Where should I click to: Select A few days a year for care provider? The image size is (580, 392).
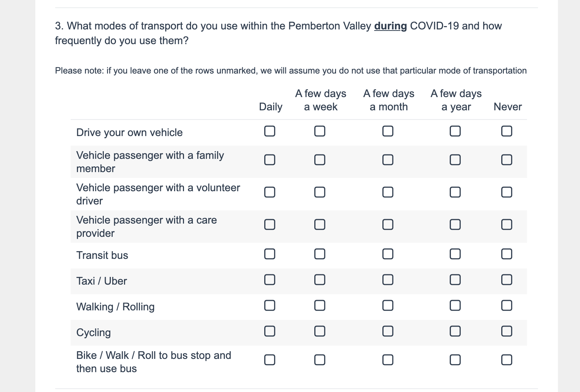pos(455,225)
